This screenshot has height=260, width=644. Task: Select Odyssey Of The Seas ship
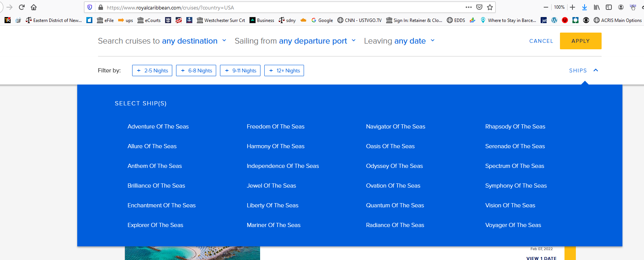click(x=395, y=166)
